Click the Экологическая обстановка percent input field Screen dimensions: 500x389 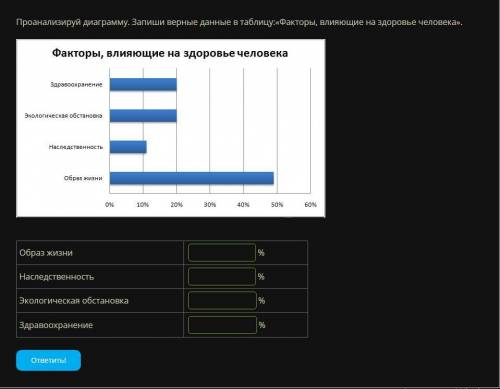click(222, 301)
